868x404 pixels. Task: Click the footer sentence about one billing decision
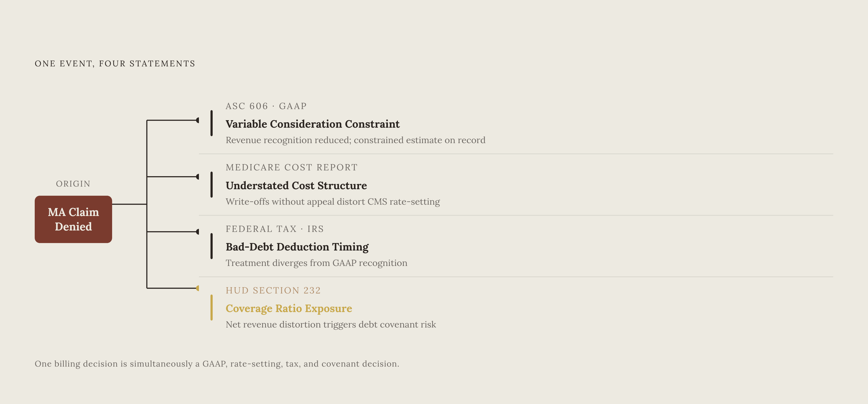[217, 364]
